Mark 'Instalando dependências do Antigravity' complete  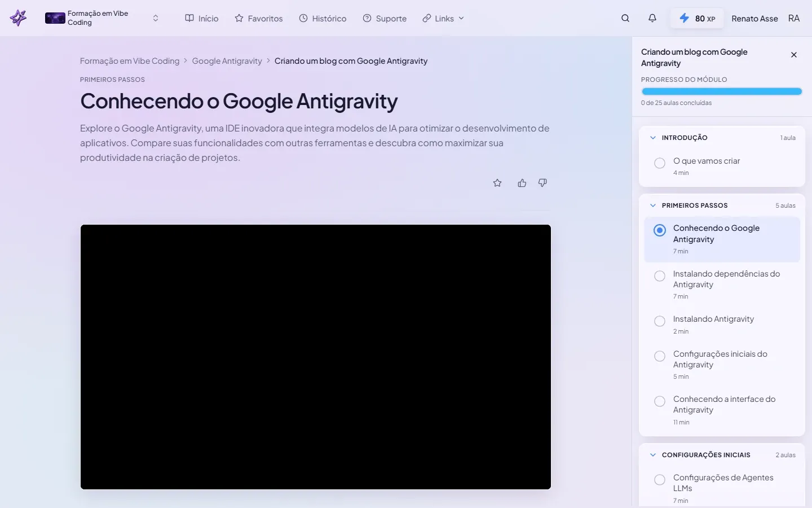pyautogui.click(x=660, y=276)
